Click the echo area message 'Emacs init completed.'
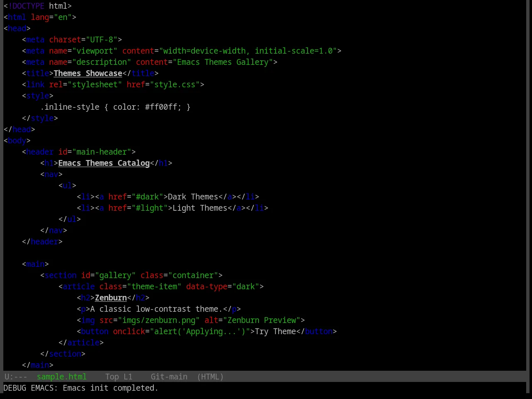The width and height of the screenshot is (532, 399). (x=111, y=388)
